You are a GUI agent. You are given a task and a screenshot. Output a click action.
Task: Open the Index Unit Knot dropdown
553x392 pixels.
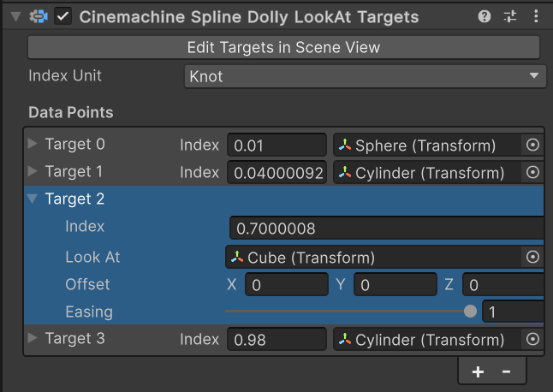365,76
